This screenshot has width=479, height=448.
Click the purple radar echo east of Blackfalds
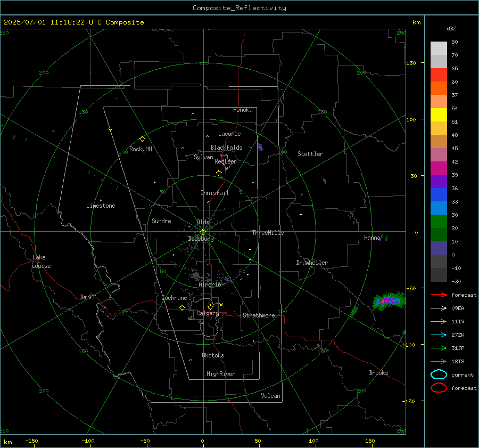point(260,147)
